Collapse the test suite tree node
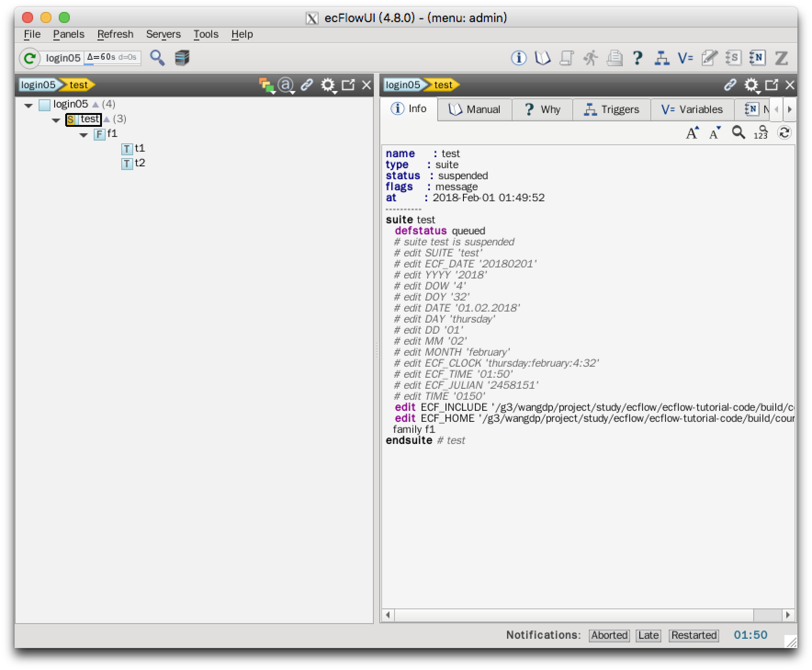The height and width of the screenshot is (670, 812). pyautogui.click(x=56, y=120)
